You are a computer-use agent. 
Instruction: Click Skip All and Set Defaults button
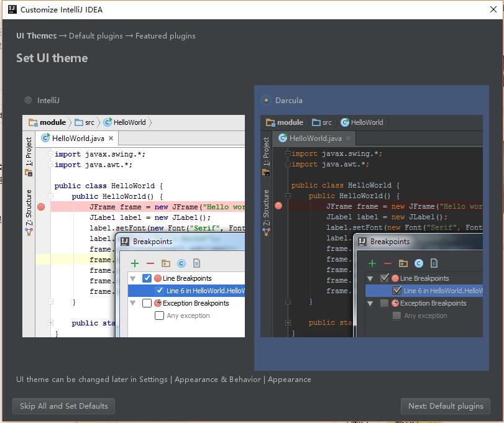click(x=63, y=406)
